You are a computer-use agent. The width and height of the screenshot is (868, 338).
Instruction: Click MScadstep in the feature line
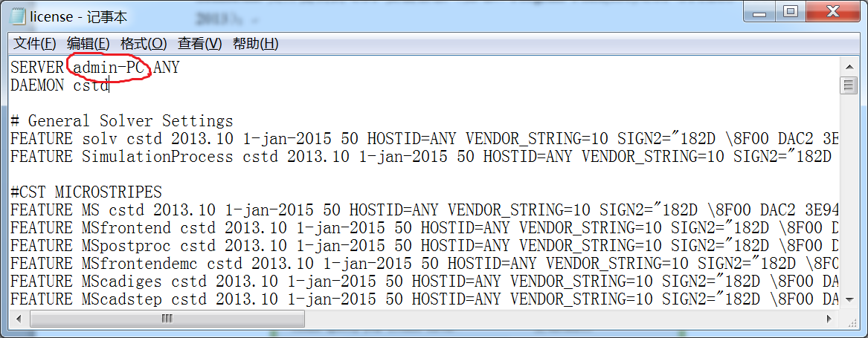pos(122,299)
